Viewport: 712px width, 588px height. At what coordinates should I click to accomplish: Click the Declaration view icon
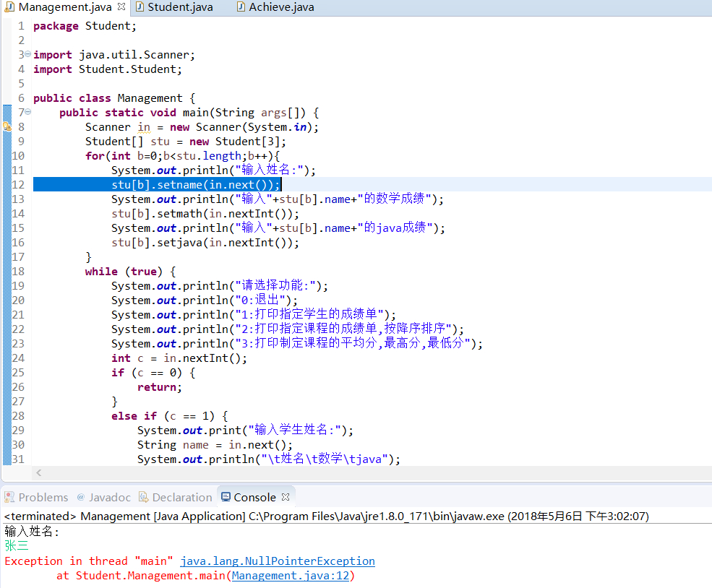point(144,497)
